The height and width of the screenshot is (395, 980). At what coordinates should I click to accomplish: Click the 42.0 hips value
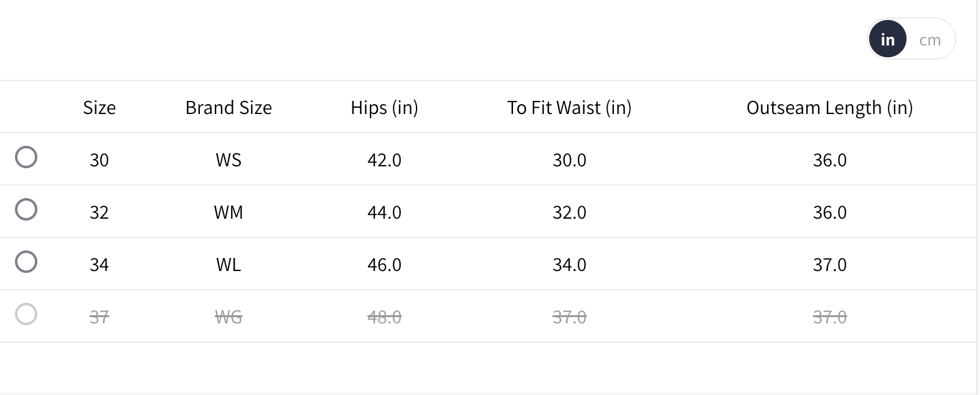coord(384,160)
